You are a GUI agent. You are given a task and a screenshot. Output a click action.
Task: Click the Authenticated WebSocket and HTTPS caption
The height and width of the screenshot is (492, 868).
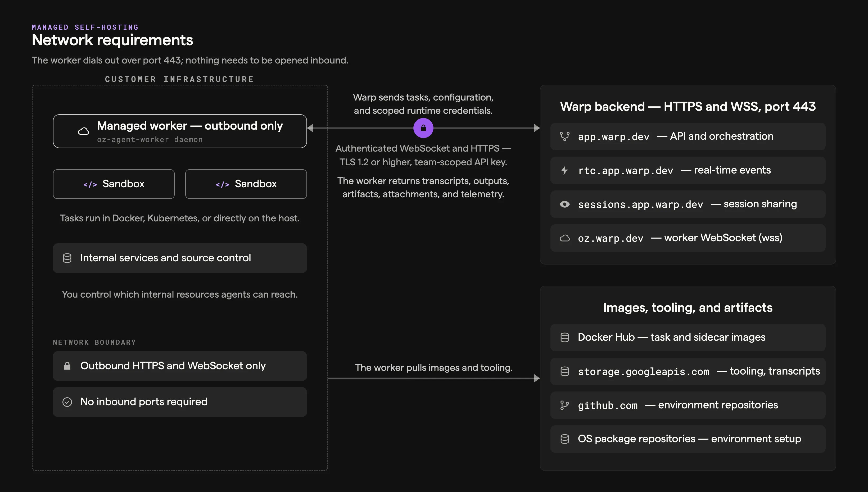[423, 155]
